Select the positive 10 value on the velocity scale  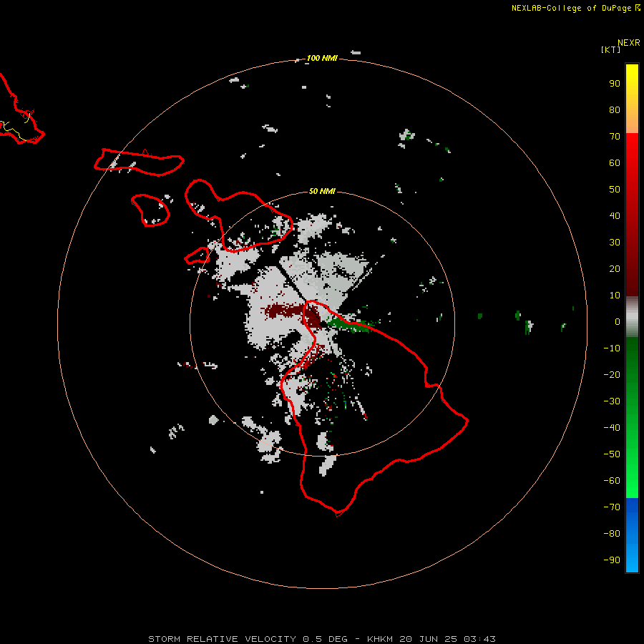coord(615,296)
